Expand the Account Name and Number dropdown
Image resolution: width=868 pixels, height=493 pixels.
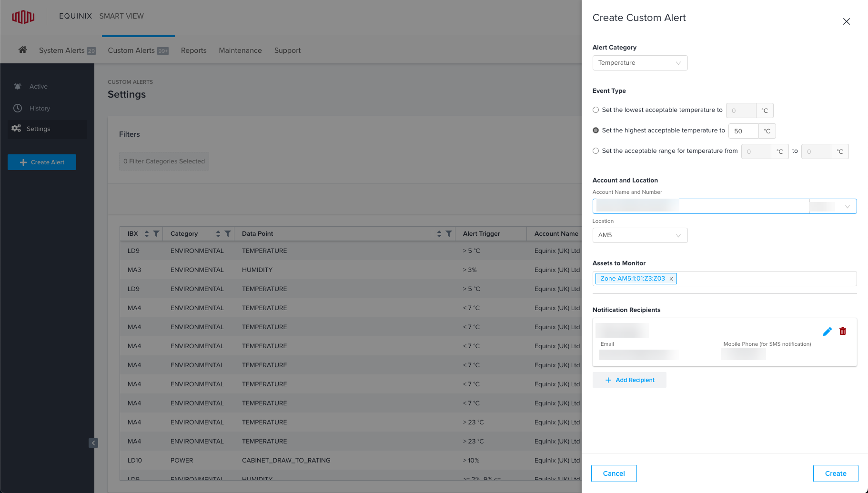[x=724, y=206]
